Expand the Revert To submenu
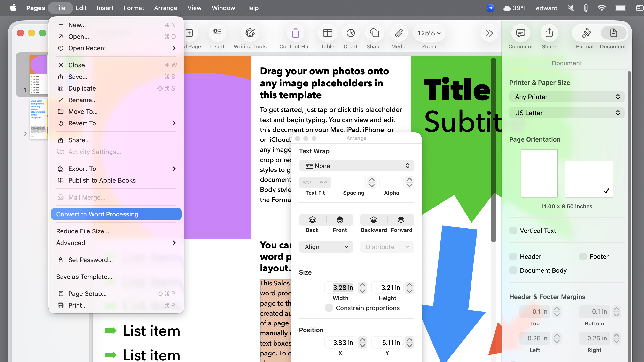This screenshot has height=362, width=644. pos(116,123)
